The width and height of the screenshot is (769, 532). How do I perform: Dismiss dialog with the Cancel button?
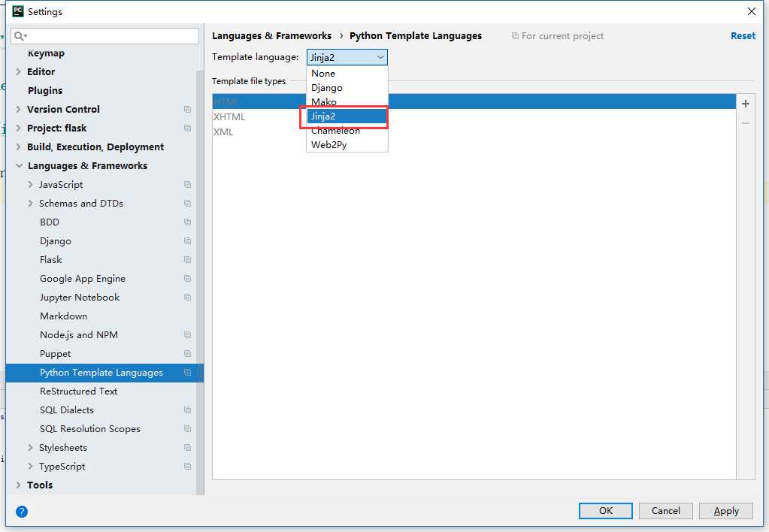665,510
